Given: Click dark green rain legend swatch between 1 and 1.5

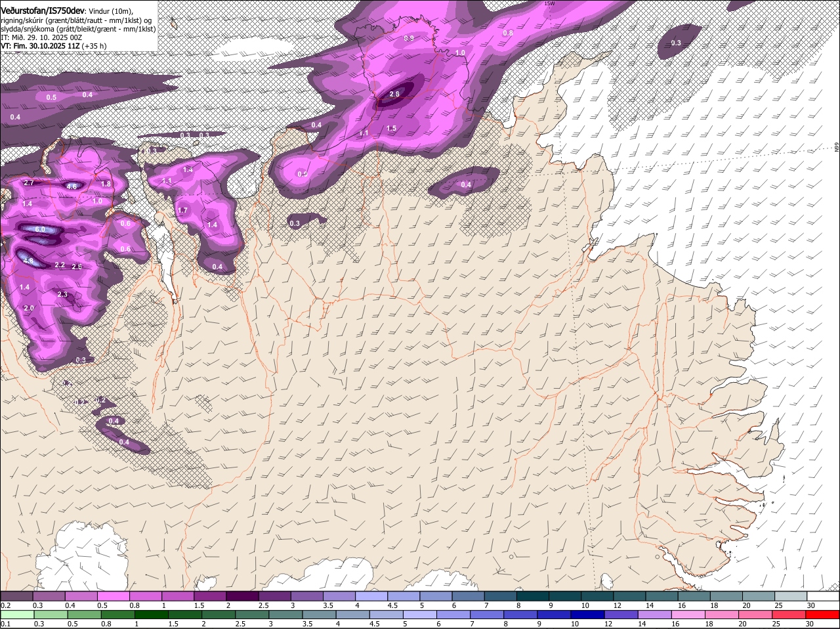Looking at the screenshot, I should coord(151,615).
